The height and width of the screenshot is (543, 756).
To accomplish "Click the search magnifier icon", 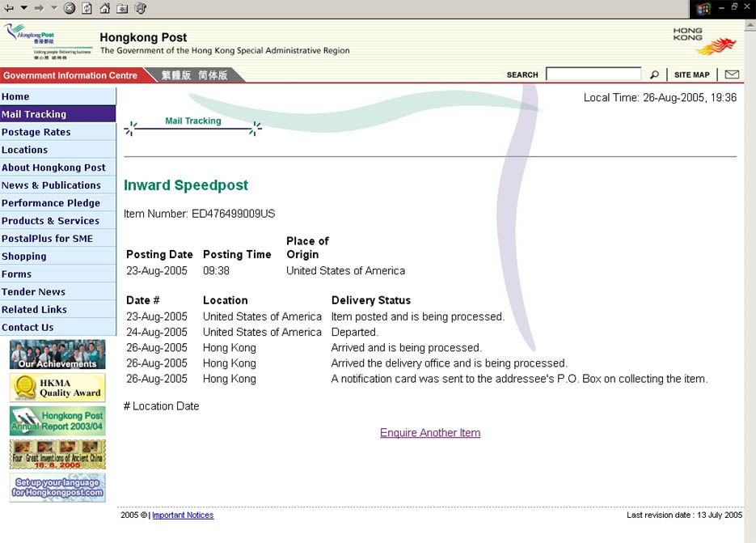I will click(x=654, y=74).
